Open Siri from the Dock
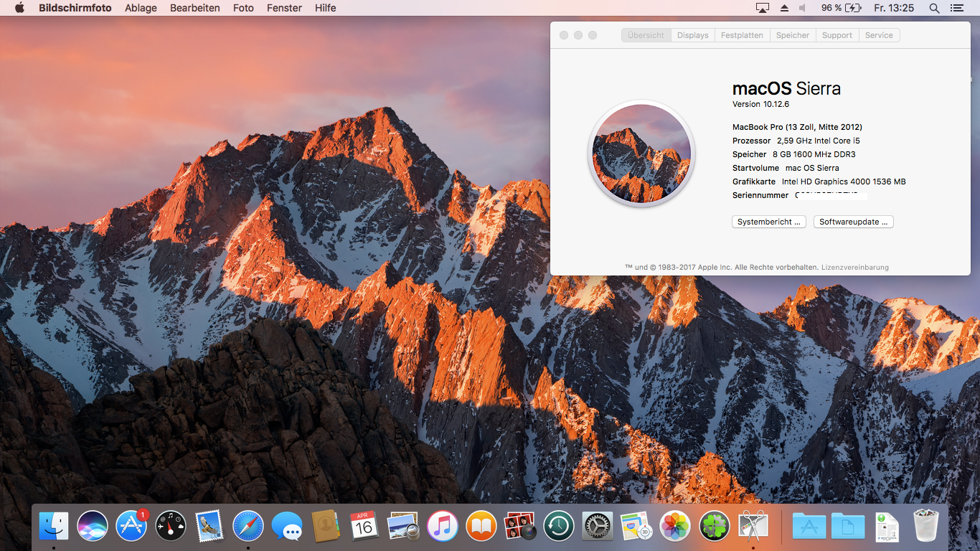The width and height of the screenshot is (980, 551). point(93,526)
